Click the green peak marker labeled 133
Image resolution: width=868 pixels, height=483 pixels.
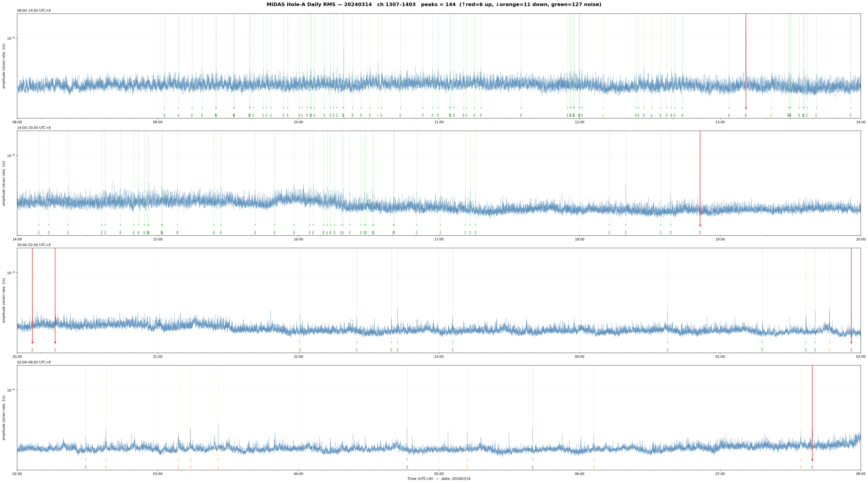pyautogui.click(x=86, y=459)
